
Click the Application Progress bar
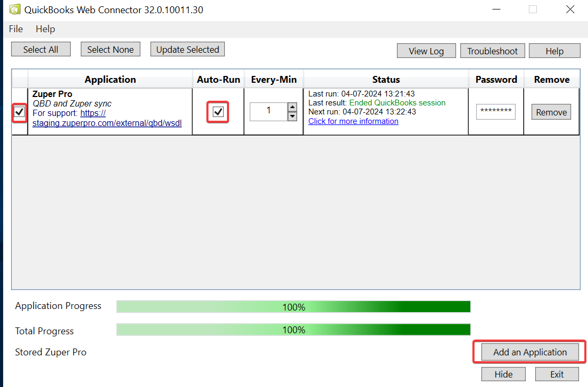[293, 307]
